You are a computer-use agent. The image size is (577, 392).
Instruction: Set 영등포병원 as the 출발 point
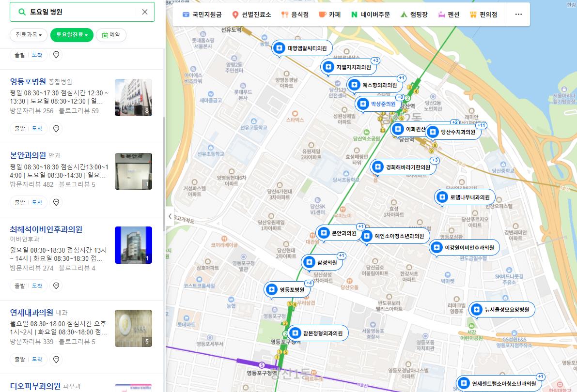coord(19,129)
